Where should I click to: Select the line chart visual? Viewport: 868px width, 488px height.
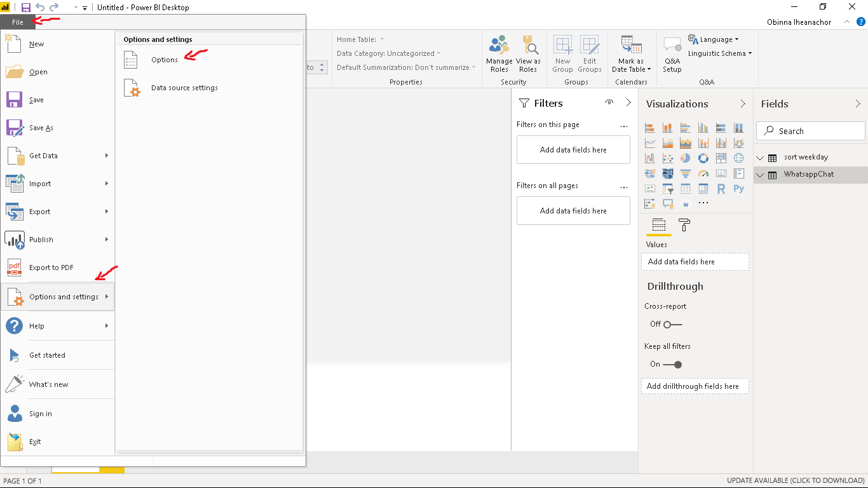pos(650,143)
